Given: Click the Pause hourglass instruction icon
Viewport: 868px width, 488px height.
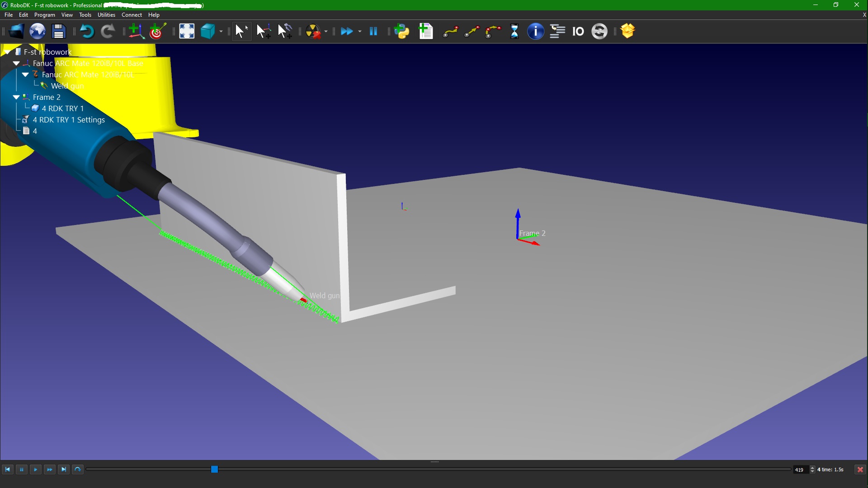Looking at the screenshot, I should (514, 31).
